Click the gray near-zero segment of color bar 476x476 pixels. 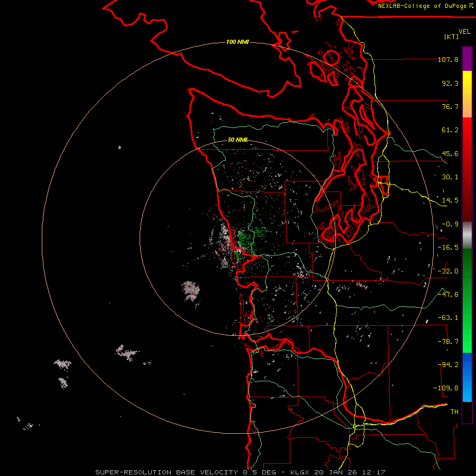tap(467, 235)
